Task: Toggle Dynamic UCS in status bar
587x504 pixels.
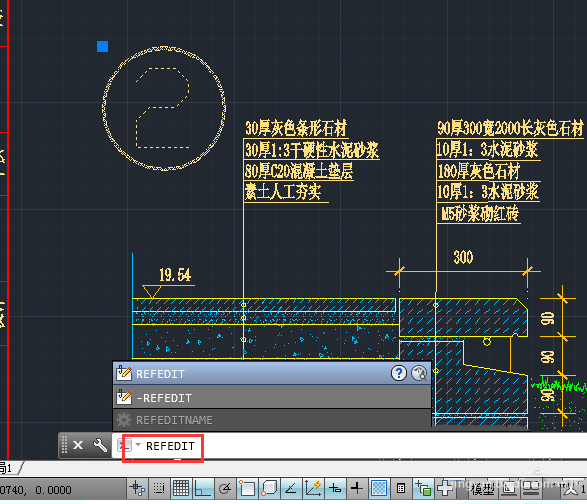Action: tap(313, 488)
